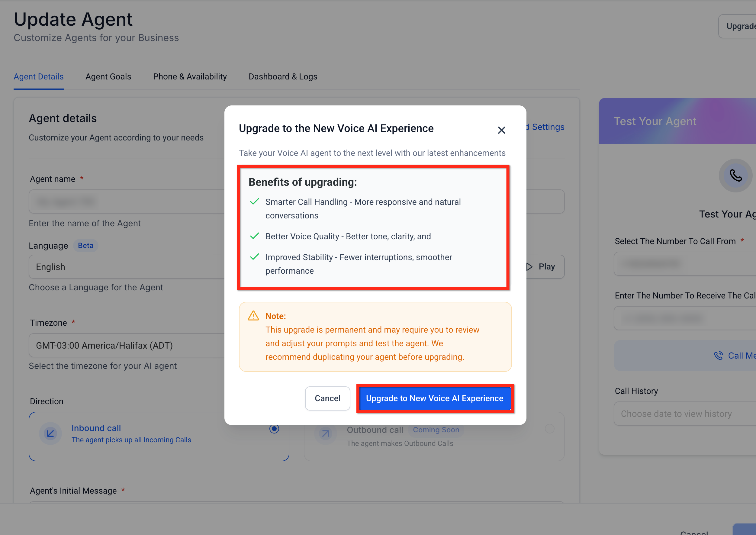Click the Beta badge next to Language

point(85,245)
